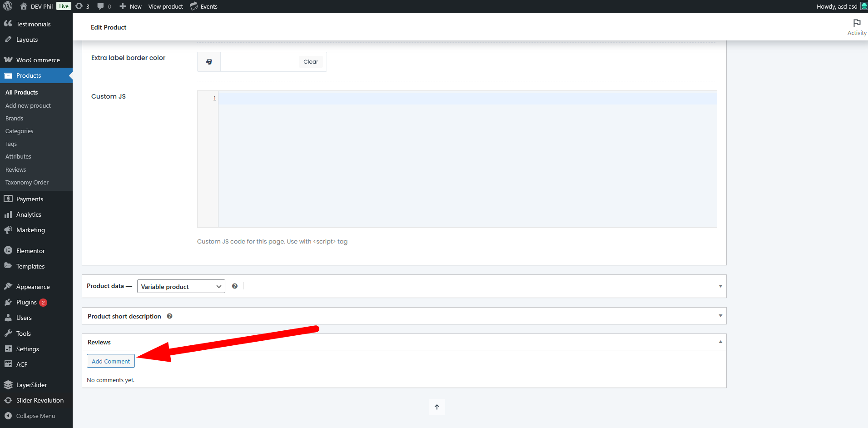Open the Activity flag panel
The width and height of the screenshot is (868, 428).
[x=857, y=27]
